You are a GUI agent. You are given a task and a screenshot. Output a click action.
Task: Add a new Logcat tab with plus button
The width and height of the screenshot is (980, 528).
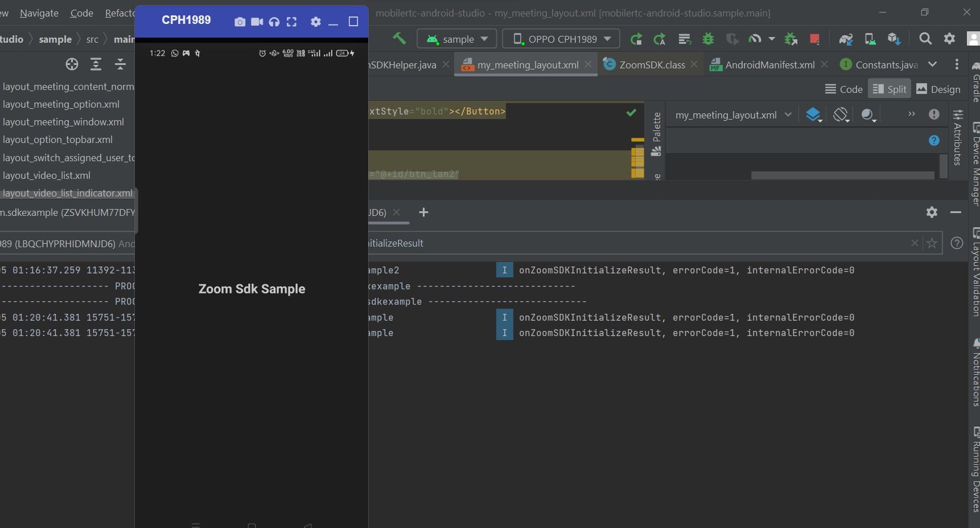pos(423,212)
